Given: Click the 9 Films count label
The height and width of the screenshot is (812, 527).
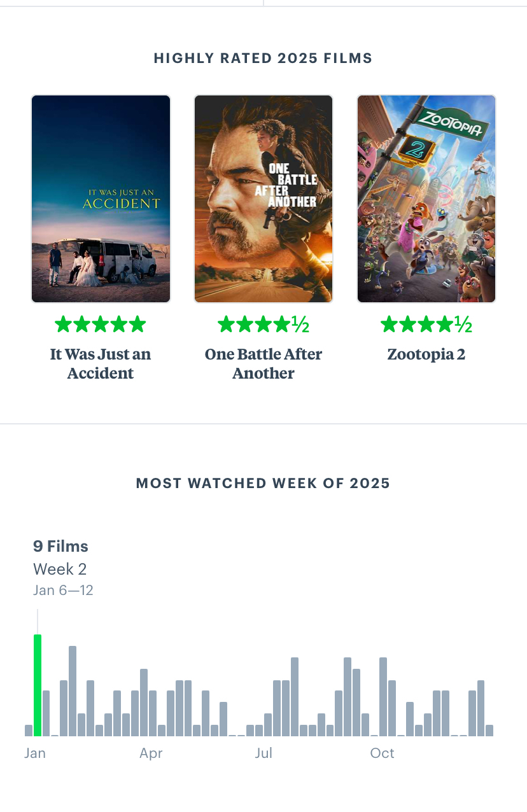Looking at the screenshot, I should tap(60, 547).
